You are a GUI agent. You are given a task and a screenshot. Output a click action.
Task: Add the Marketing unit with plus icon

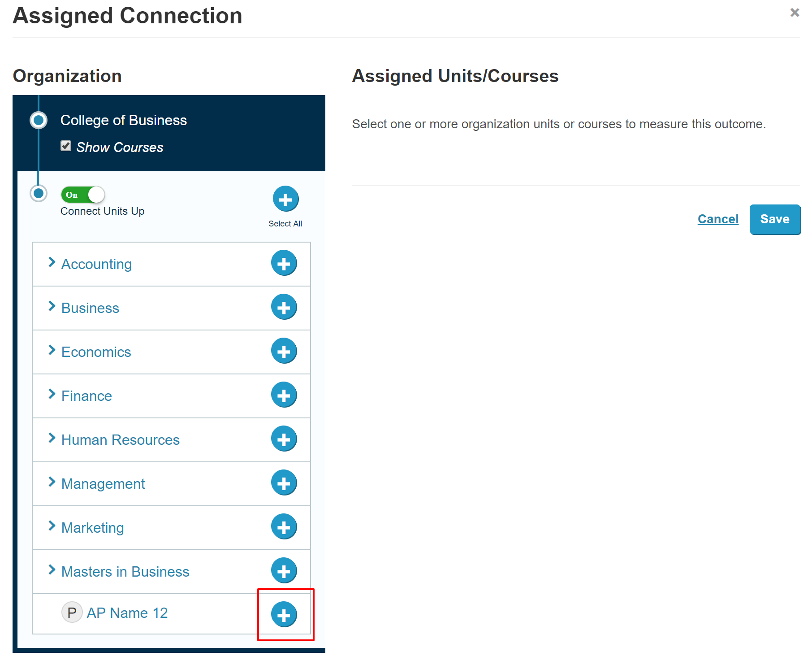[x=284, y=527]
